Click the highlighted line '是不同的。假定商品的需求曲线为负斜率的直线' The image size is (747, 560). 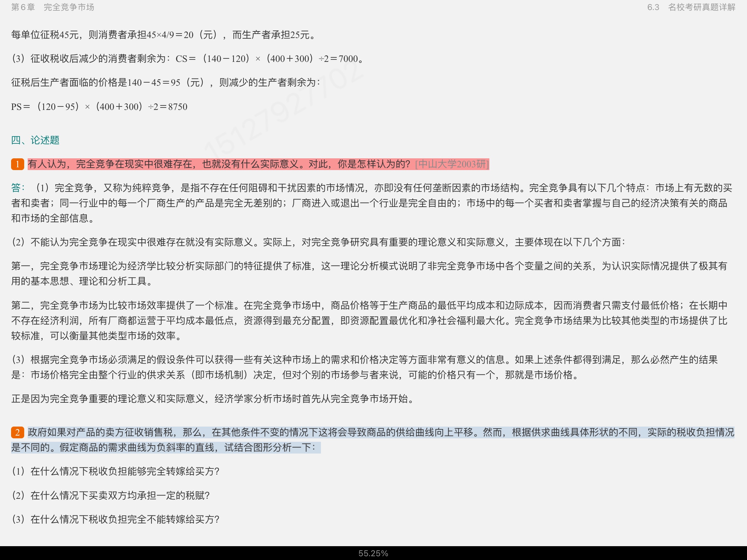click(166, 447)
